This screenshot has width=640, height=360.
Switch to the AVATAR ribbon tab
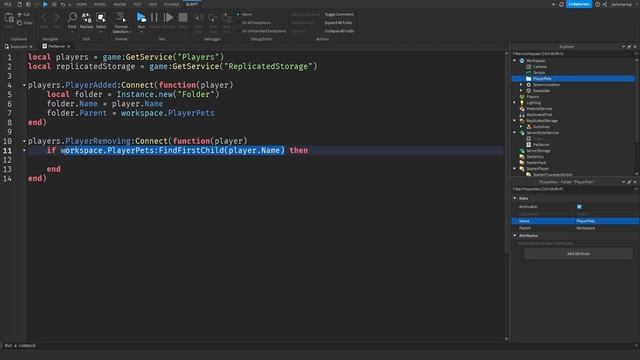[x=120, y=4]
